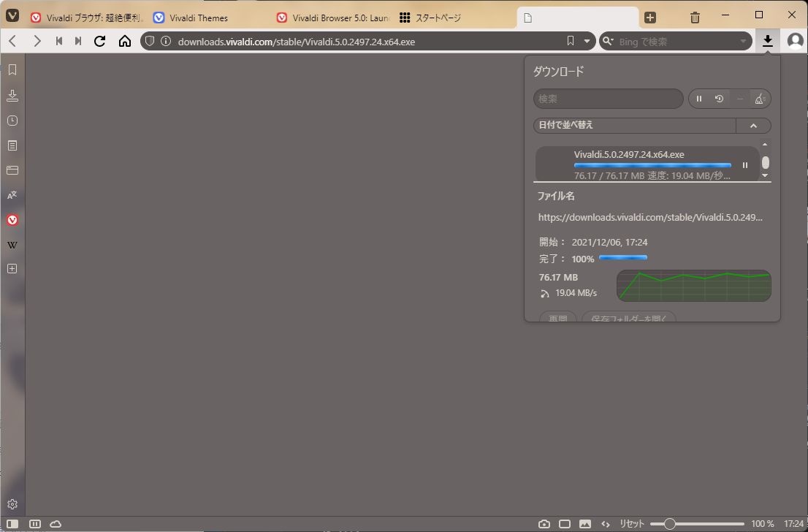Viewport: 808px width, 532px height.
Task: Click the download speed graph
Action: click(693, 286)
